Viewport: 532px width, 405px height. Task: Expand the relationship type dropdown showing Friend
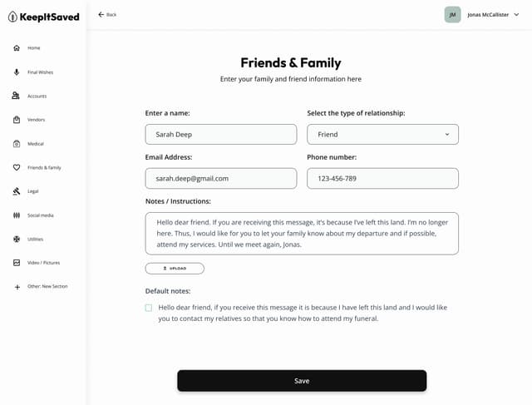[382, 135]
